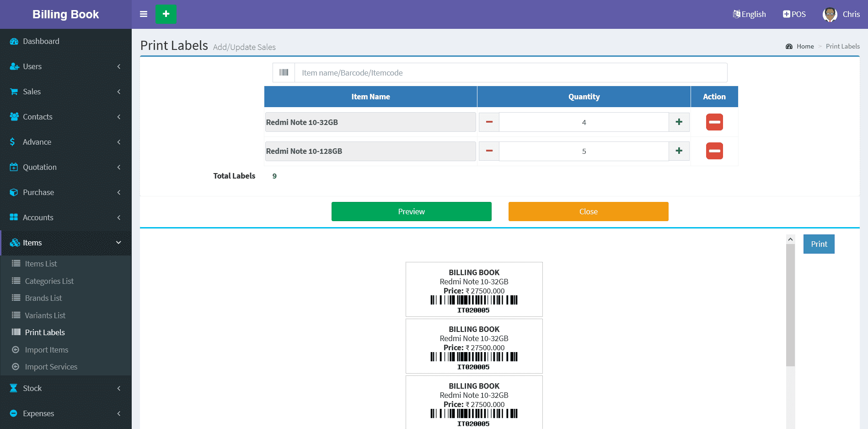This screenshot has width=868, height=429.
Task: Remove the Redmi Note 10-32GB row
Action: [714, 122]
